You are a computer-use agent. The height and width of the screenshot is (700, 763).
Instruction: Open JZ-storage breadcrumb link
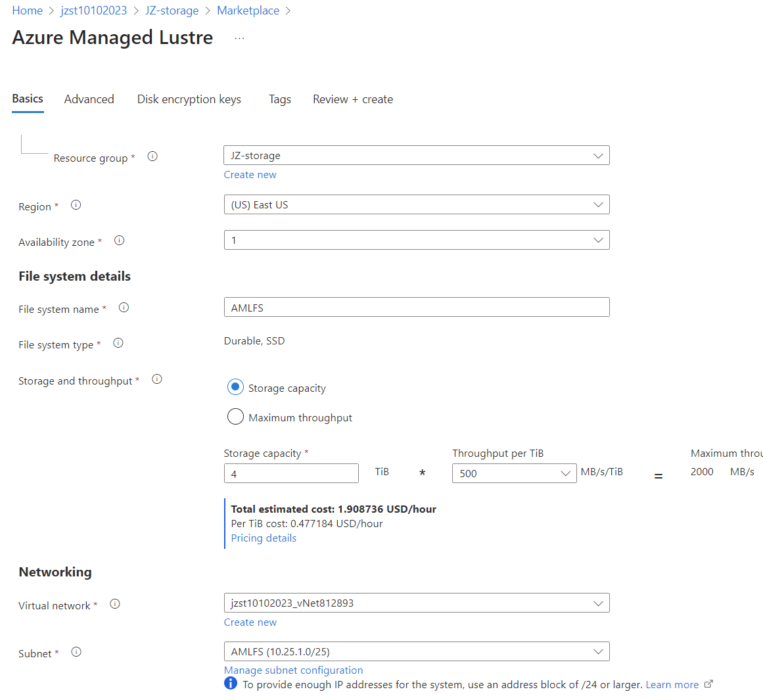point(172,11)
